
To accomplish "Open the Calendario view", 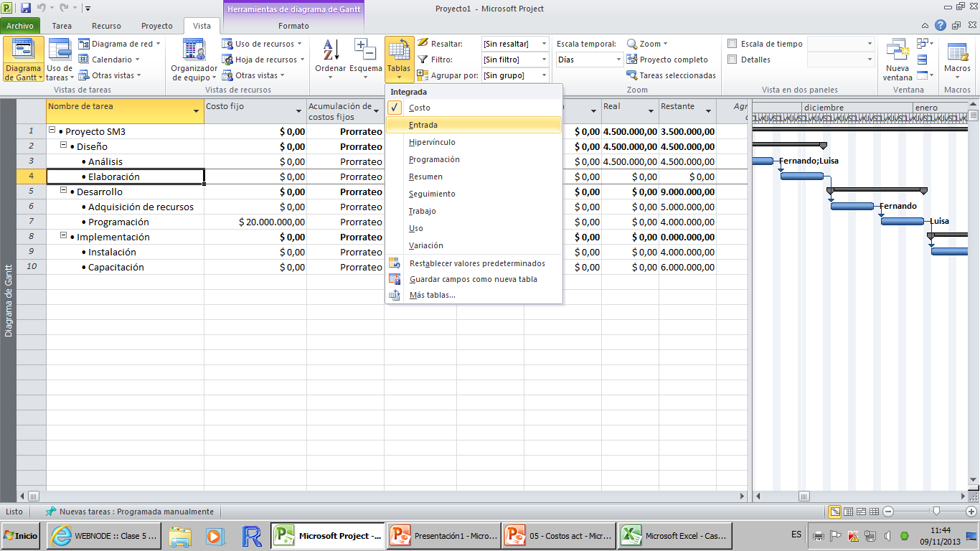I will 109,60.
